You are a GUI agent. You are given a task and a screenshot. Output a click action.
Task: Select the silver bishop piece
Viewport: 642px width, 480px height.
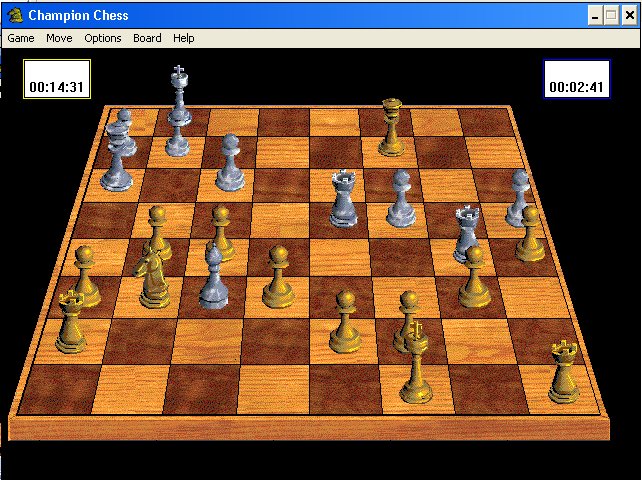pos(213,275)
